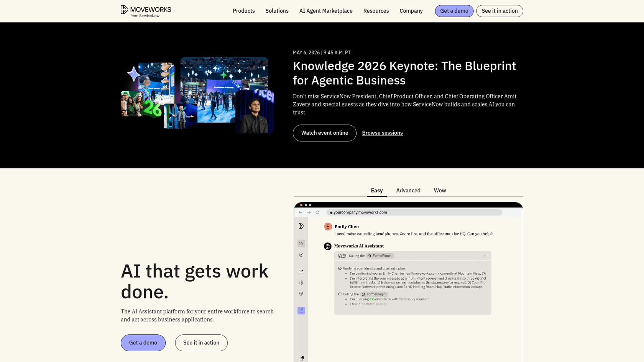The width and height of the screenshot is (644, 362).
Task: Click the Knowledge 2026 event photo collage
Action: pos(197,95)
